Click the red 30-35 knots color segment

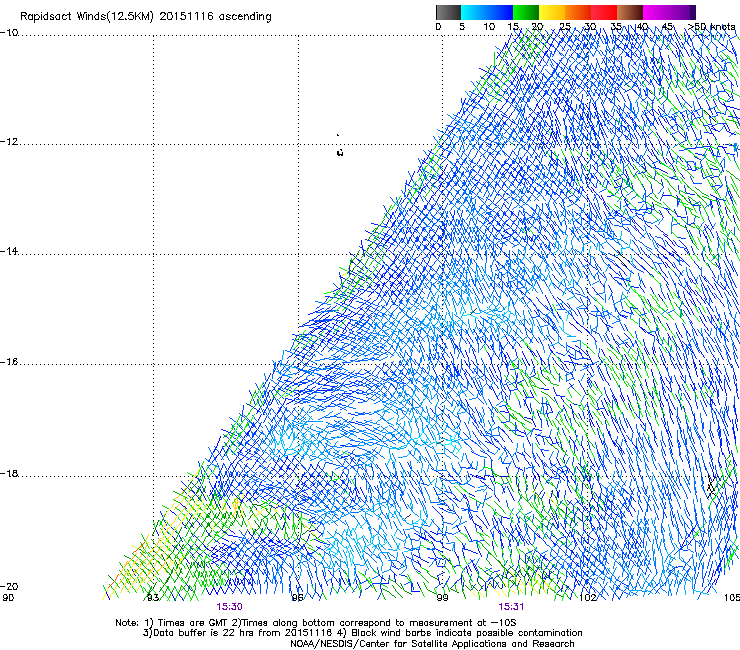[604, 12]
